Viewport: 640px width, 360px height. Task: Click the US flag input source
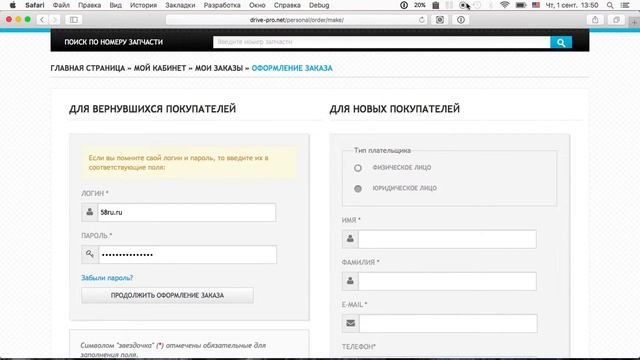point(536,5)
